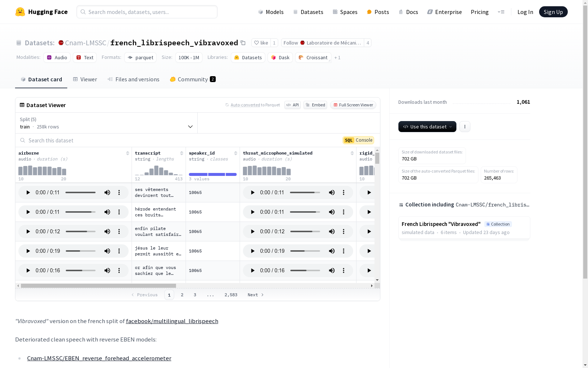Seek airborne audio slider in 'ses vêtements' row
Viewport: 588px width, 368px height.
point(80,192)
